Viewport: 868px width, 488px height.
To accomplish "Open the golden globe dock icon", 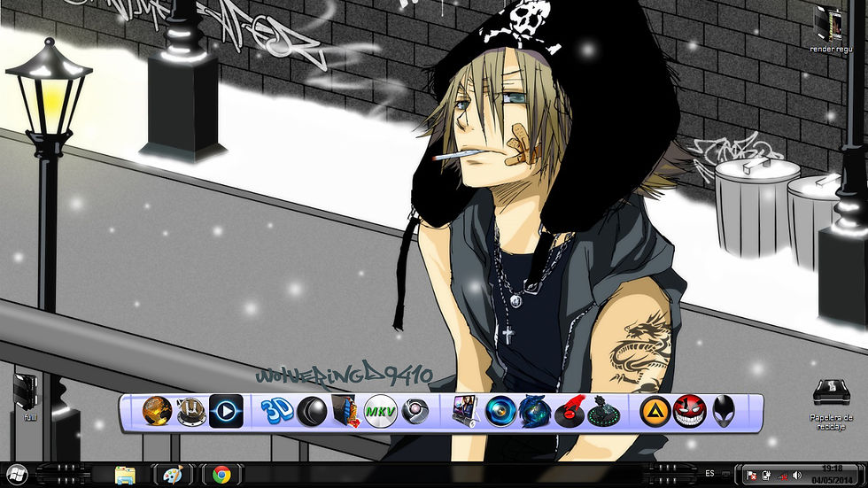I will point(157,412).
